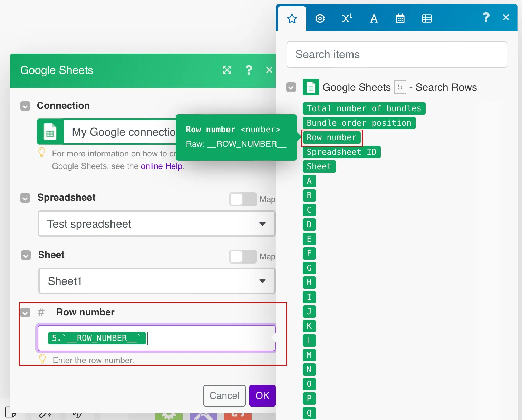
Task: Open help for Google Sheets module
Action: (x=249, y=70)
